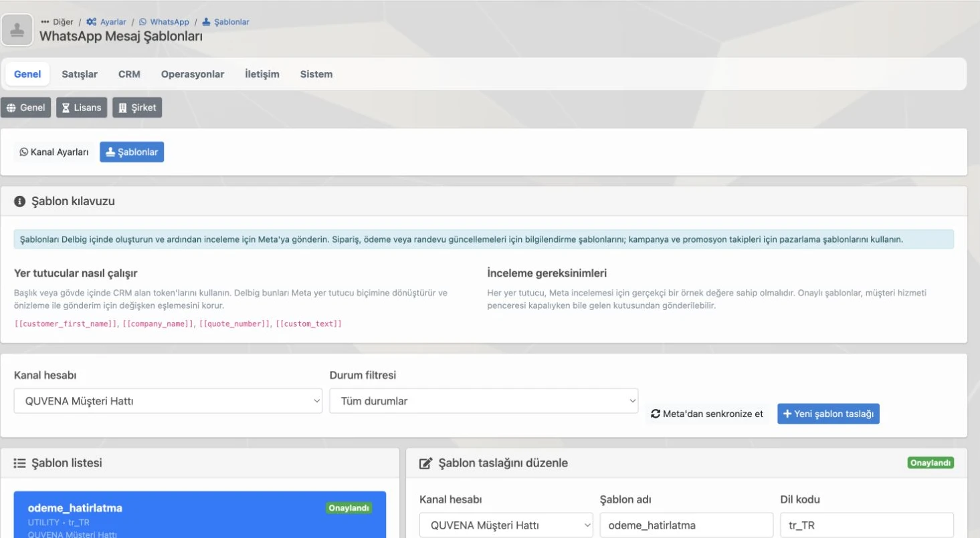Click the Onaylandı badge in edit panel header
This screenshot has height=538, width=980.
[x=930, y=462]
